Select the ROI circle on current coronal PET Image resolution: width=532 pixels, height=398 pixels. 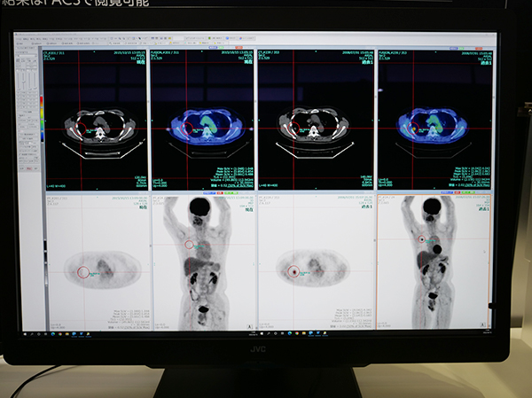pyautogui.click(x=189, y=244)
